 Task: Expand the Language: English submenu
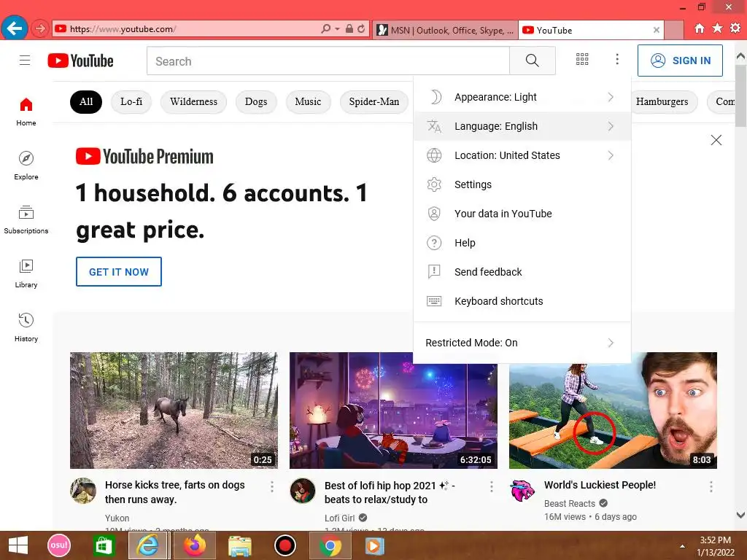(x=522, y=126)
